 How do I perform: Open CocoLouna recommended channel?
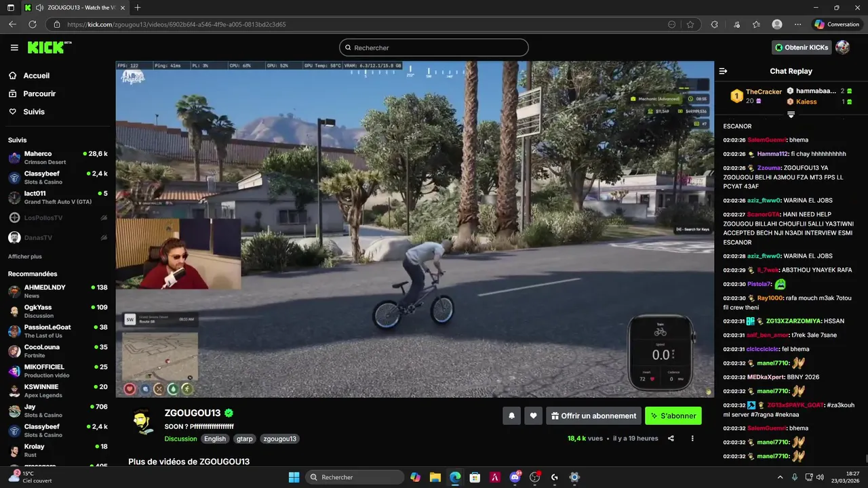pyautogui.click(x=58, y=351)
